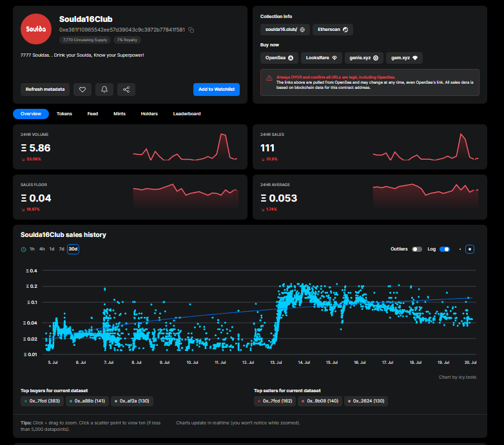Buy on OpenSea

[x=279, y=58]
